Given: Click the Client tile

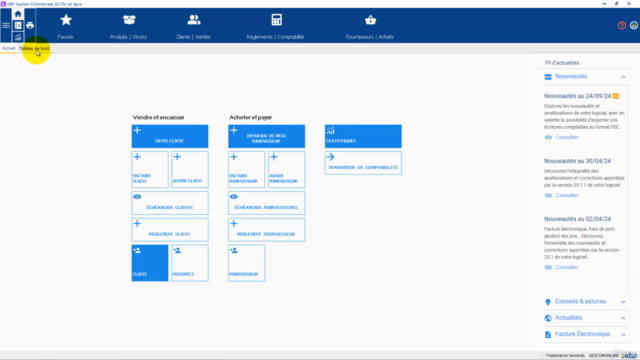Looking at the screenshot, I should coord(150,263).
